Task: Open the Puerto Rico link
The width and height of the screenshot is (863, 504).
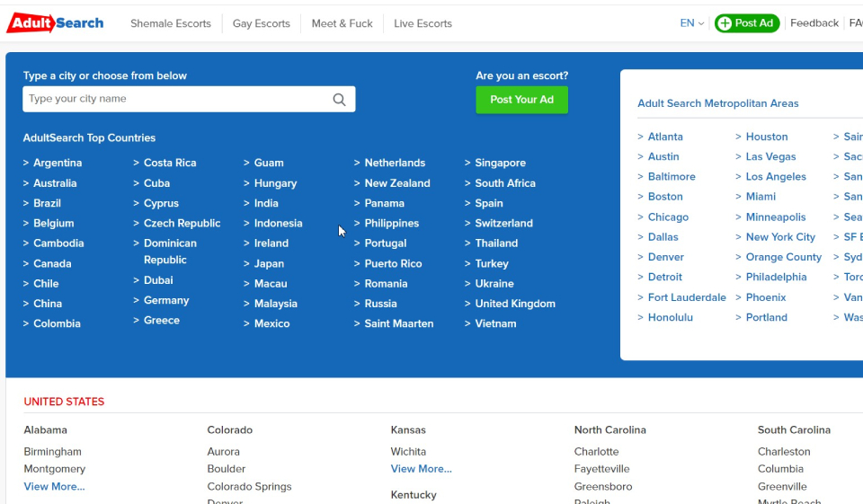Action: (393, 263)
